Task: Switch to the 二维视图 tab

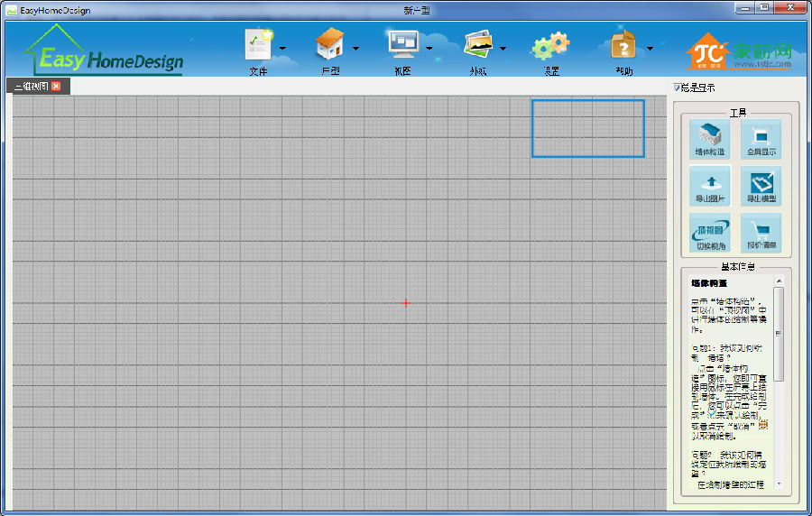Action: coord(31,87)
